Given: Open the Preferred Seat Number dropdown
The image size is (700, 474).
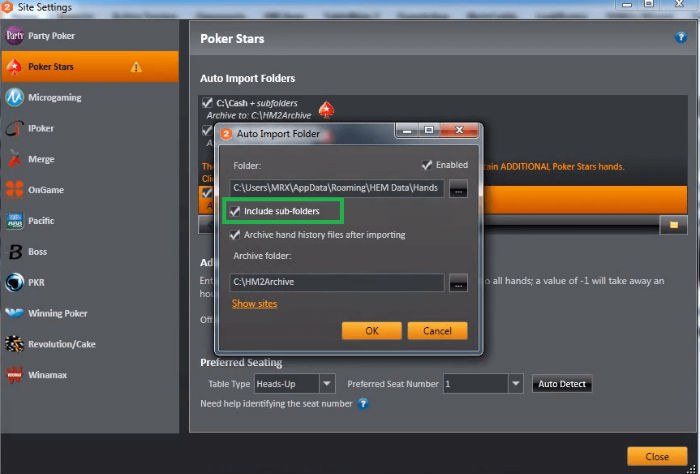Looking at the screenshot, I should [515, 384].
